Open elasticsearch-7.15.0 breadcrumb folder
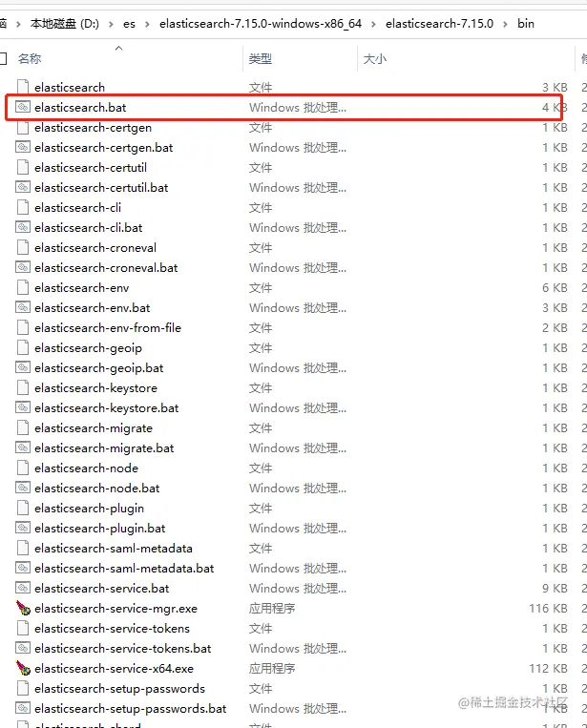 tap(439, 24)
